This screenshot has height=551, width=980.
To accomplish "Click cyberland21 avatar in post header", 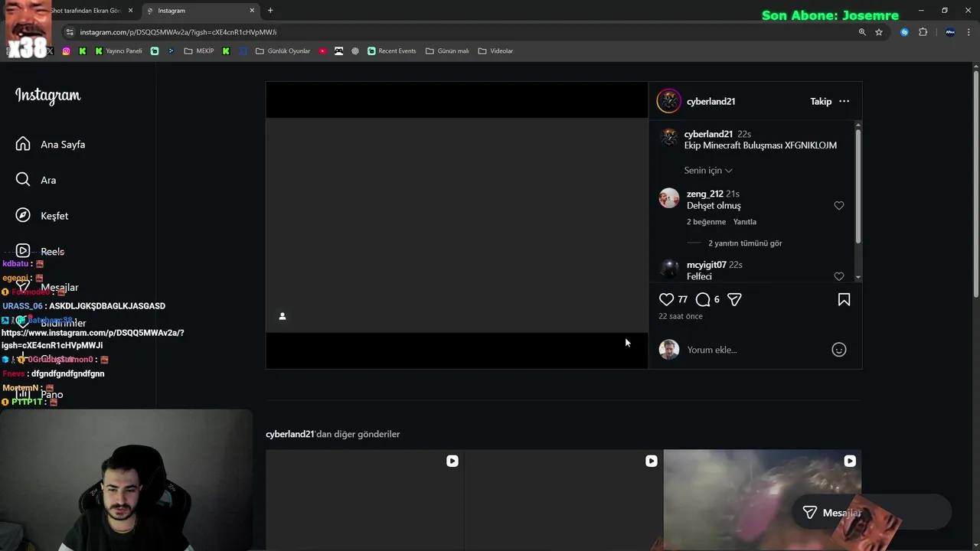I will [668, 101].
